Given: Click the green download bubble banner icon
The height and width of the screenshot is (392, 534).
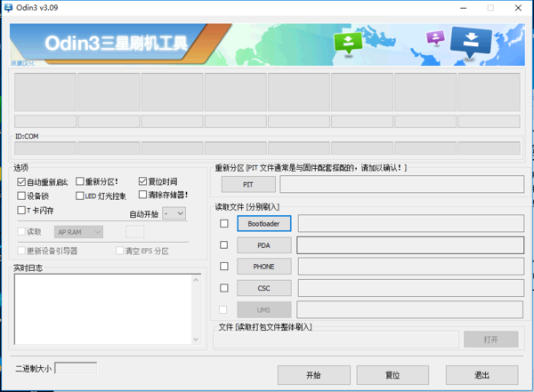Looking at the screenshot, I should tap(348, 43).
